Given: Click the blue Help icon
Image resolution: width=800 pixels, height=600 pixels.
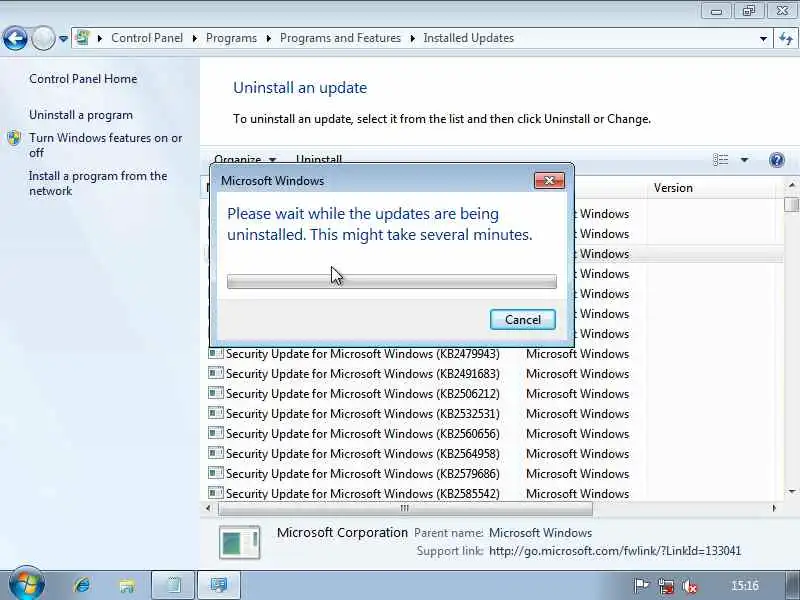Looking at the screenshot, I should click(x=777, y=160).
